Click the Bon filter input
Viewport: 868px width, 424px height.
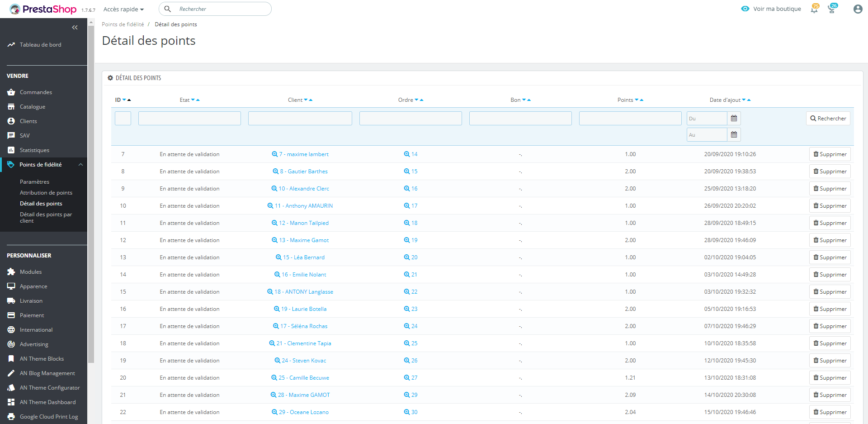(520, 119)
